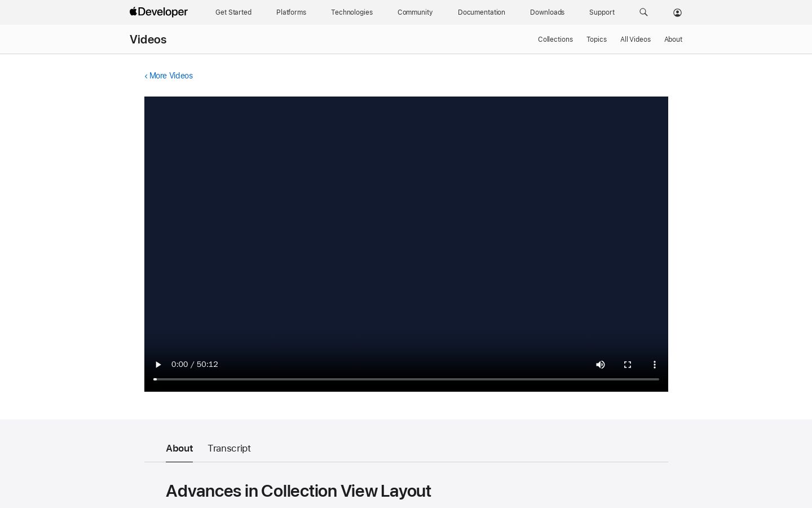The width and height of the screenshot is (812, 508).
Task: Mute the video with the speaker icon
Action: tap(601, 365)
